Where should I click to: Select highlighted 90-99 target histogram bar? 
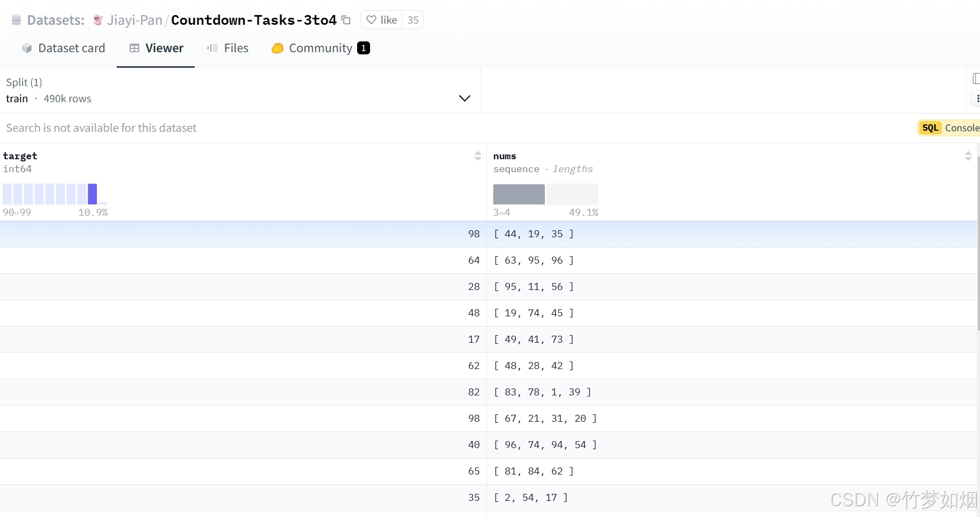click(x=92, y=194)
